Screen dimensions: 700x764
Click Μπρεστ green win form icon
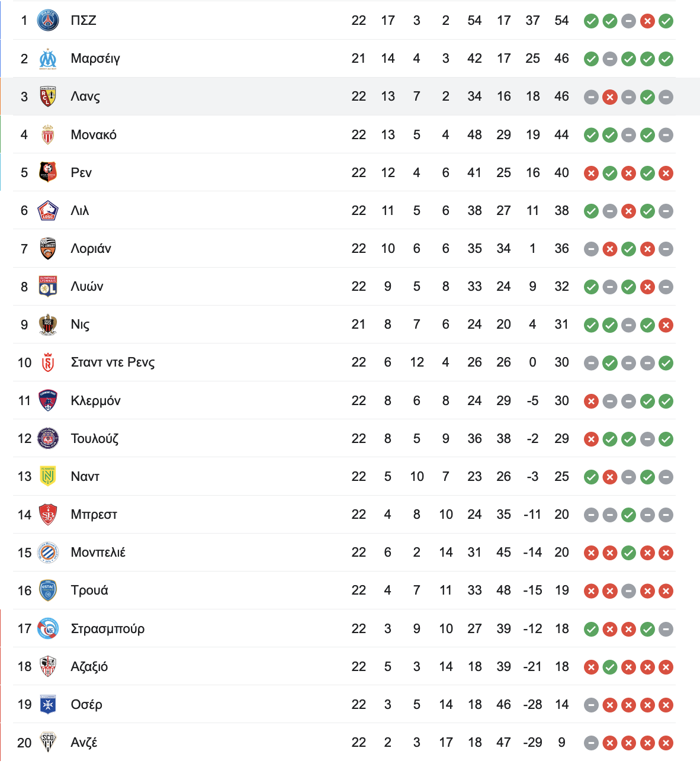point(629,515)
